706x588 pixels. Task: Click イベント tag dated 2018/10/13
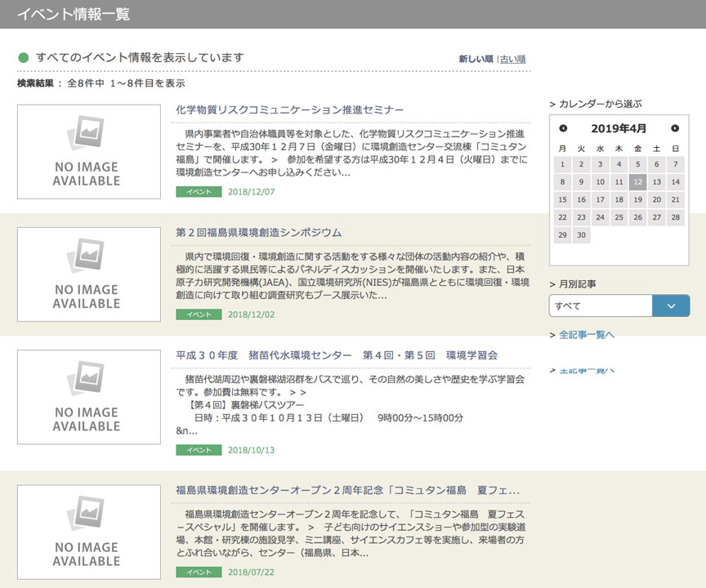199,450
